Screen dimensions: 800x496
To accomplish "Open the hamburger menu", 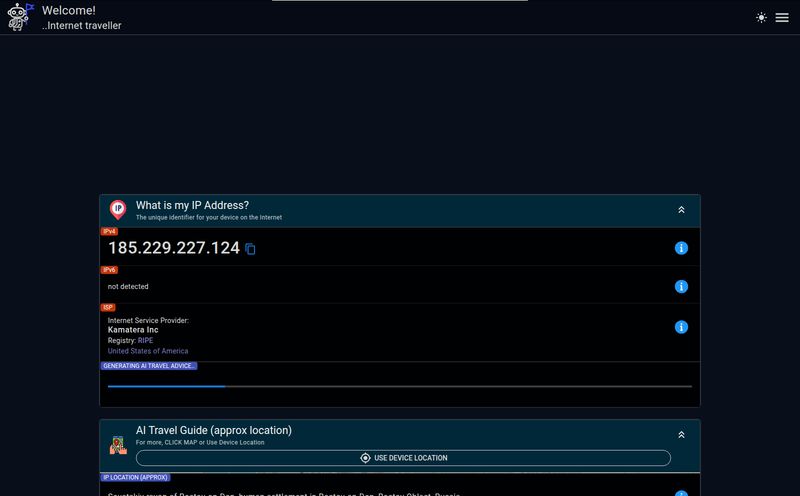I will [782, 17].
